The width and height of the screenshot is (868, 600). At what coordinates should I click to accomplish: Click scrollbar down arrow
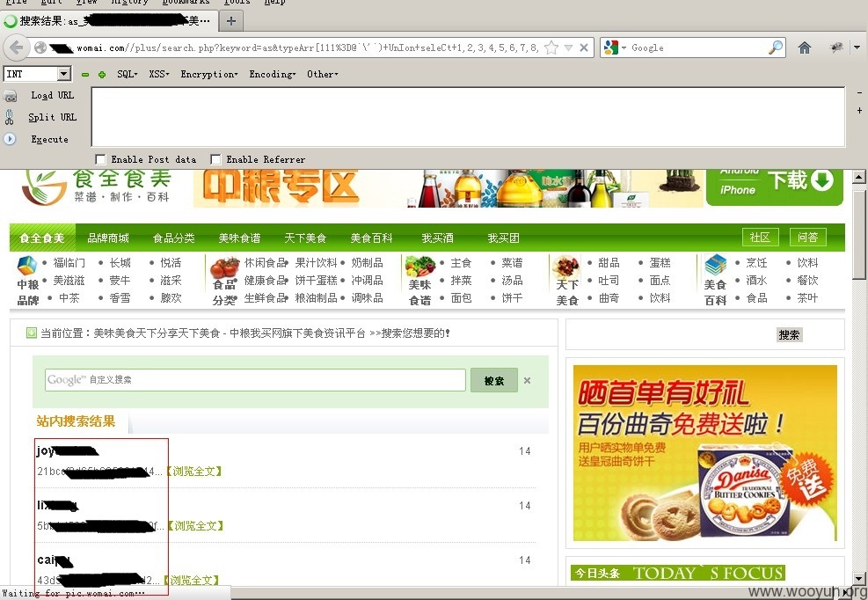point(859,578)
